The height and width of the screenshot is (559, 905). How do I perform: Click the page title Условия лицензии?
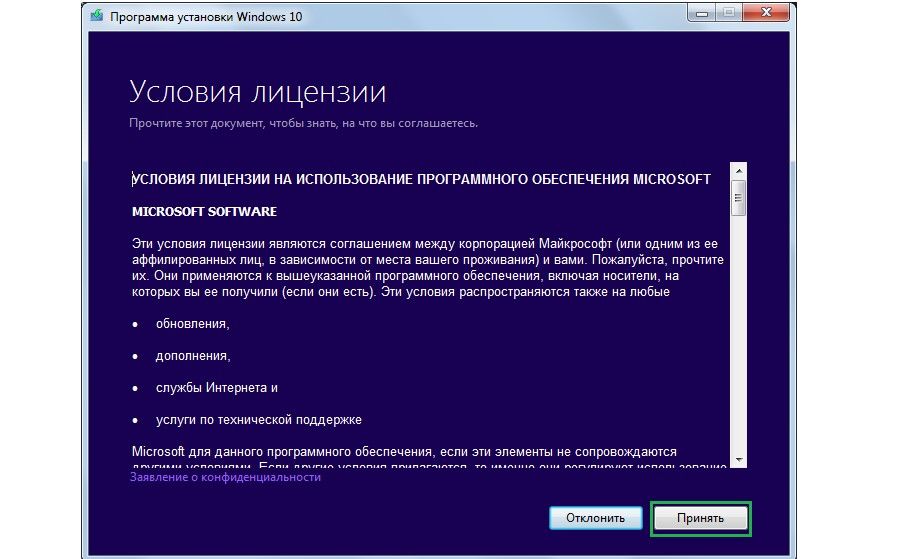257,92
